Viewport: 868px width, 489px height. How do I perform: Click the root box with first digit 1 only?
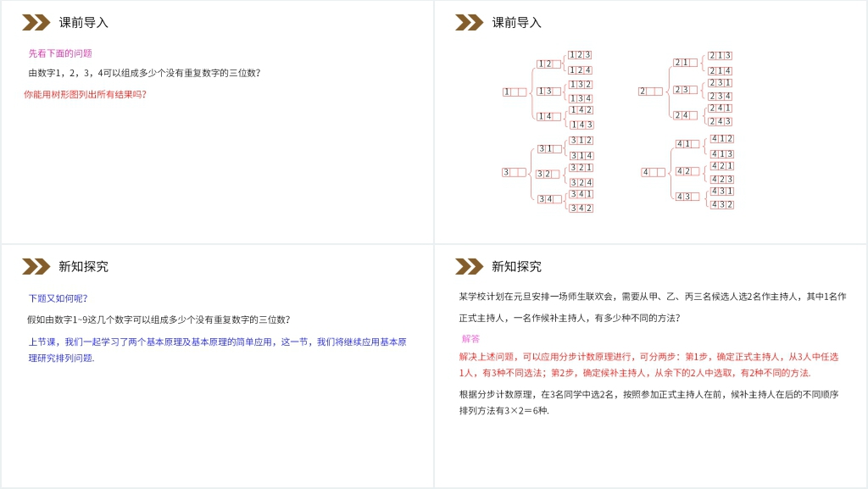515,92
